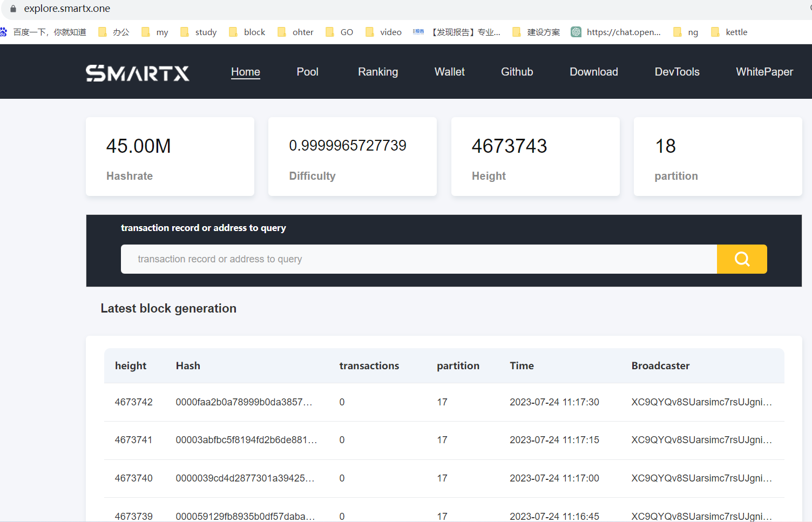Click the Broadcaster column header
Image resolution: width=812 pixels, height=522 pixels.
coord(661,366)
